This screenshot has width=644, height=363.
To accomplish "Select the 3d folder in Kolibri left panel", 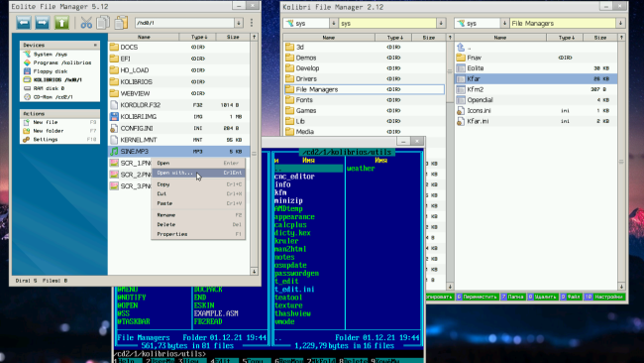I will (365, 47).
